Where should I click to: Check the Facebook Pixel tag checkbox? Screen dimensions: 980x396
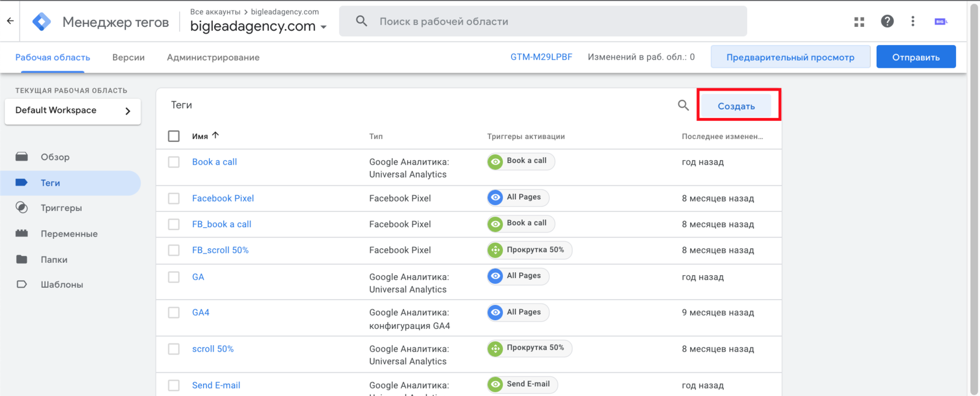tap(174, 199)
